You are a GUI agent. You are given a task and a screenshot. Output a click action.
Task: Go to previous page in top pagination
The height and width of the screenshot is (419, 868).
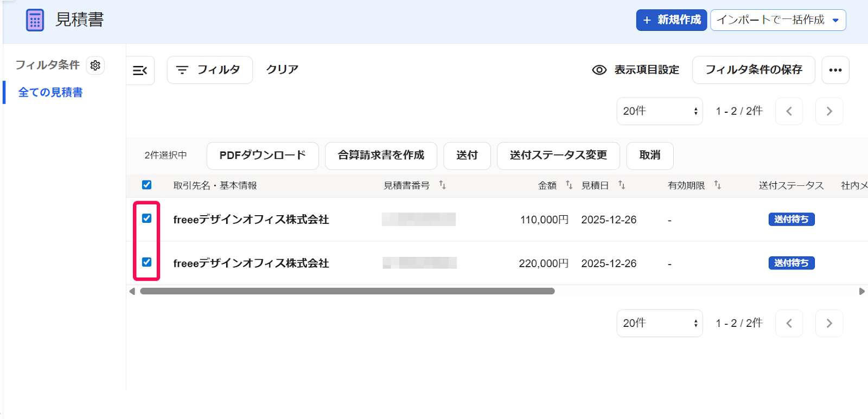pyautogui.click(x=789, y=111)
